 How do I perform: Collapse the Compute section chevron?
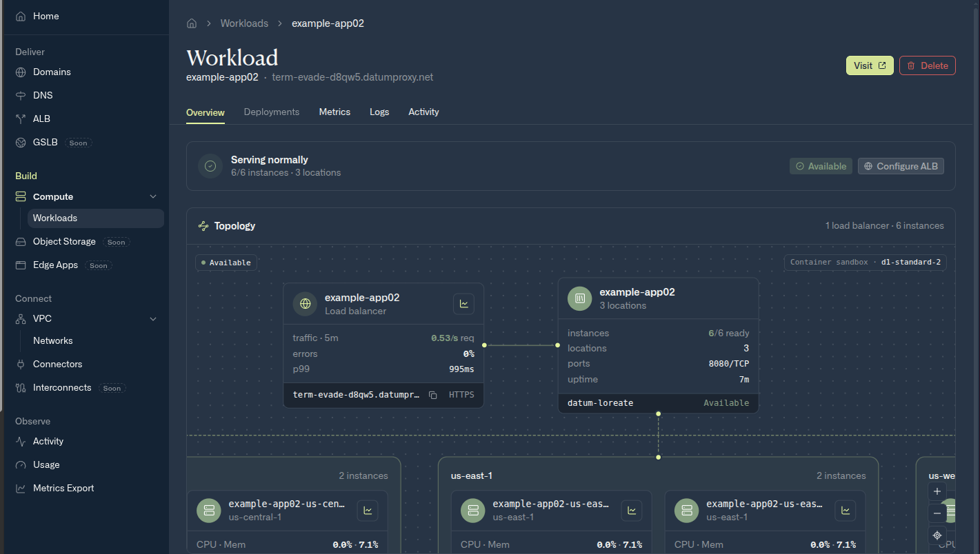153,197
